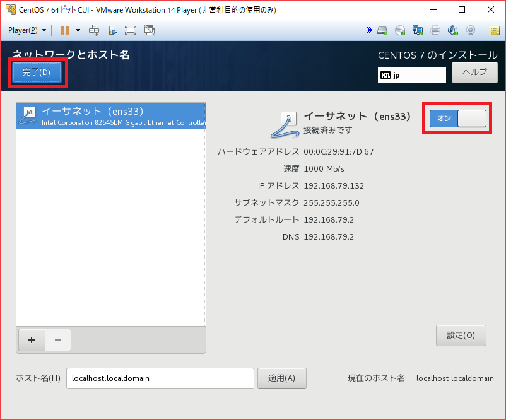The image size is (506, 420).
Task: Click the hard disk device icon
Action: (x=382, y=31)
